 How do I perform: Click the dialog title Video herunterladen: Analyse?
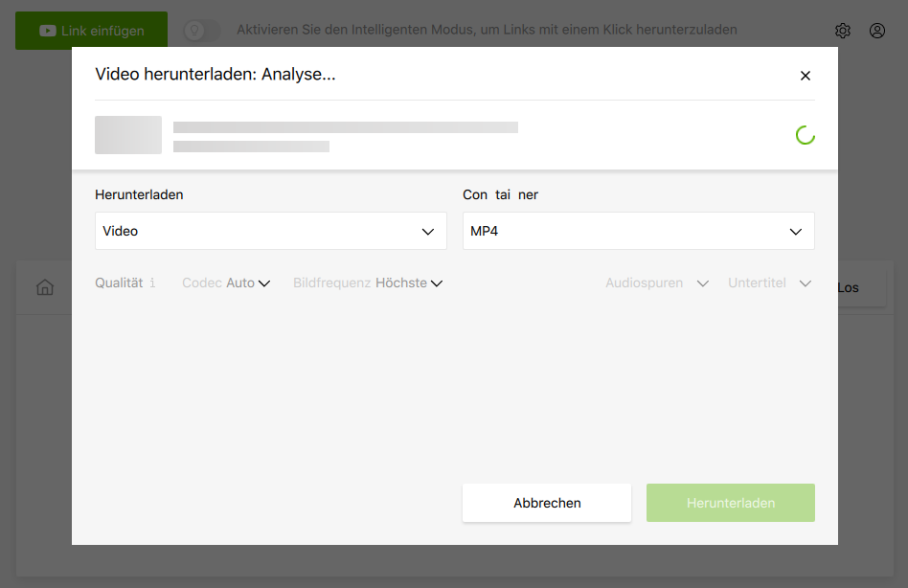tap(215, 75)
